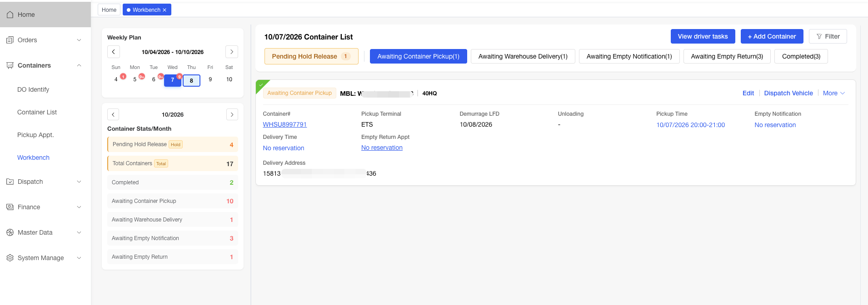Open Pickup Appt. in sidebar
868x305 pixels.
pos(35,135)
